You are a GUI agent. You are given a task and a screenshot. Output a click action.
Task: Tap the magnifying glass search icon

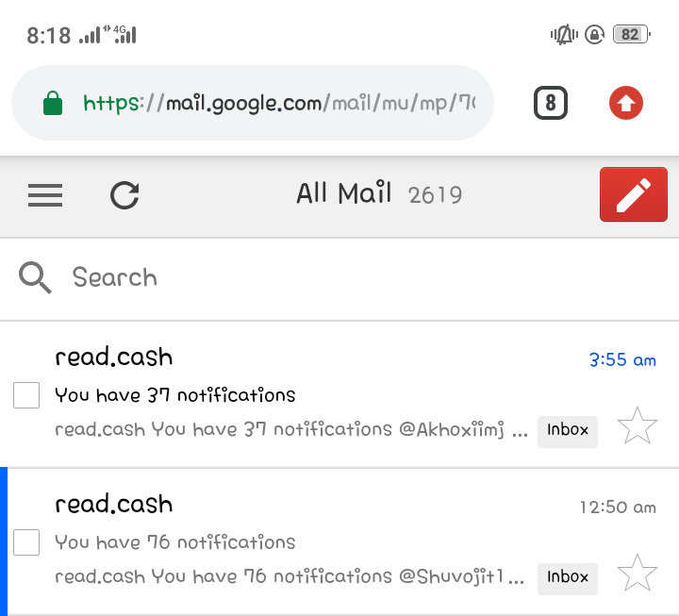tap(35, 277)
